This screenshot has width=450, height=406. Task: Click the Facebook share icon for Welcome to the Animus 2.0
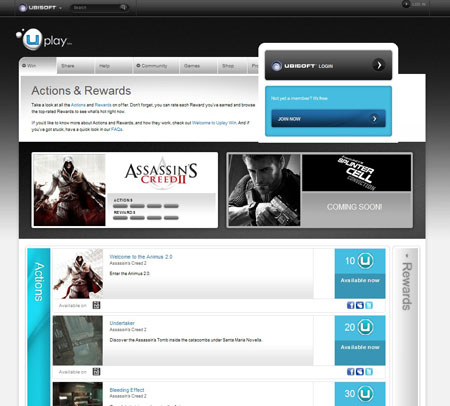click(x=350, y=305)
